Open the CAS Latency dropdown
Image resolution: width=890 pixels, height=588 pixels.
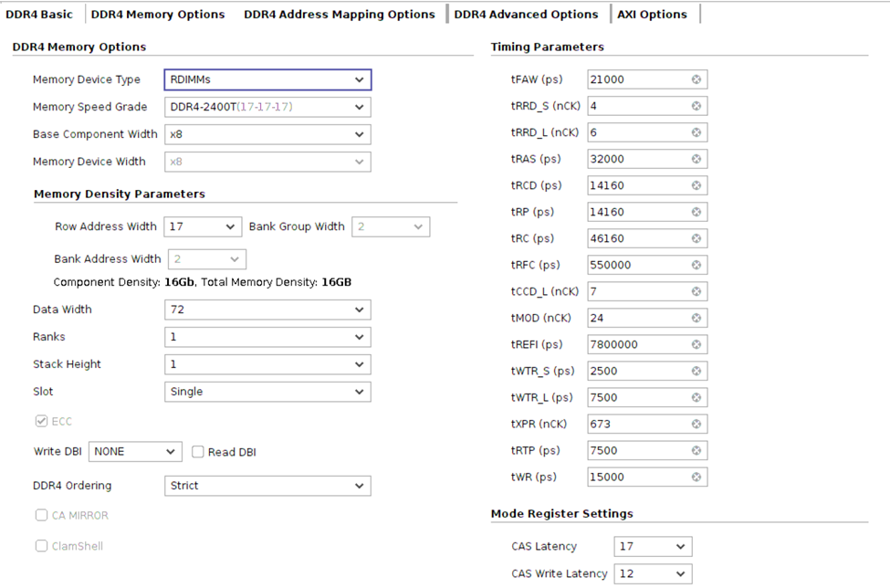pos(653,547)
